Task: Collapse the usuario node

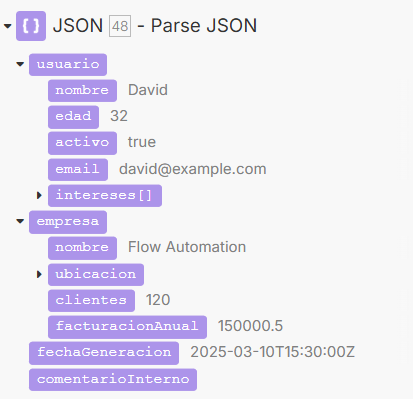Action: point(20,64)
